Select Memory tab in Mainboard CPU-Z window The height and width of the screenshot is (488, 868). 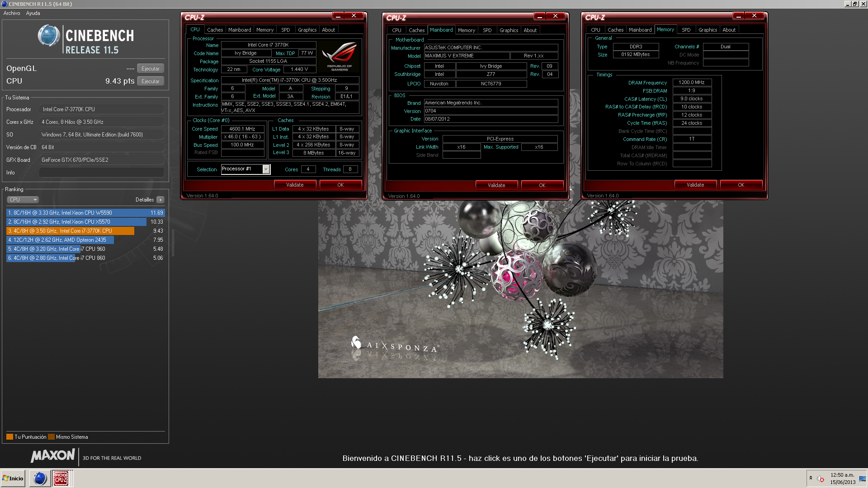pyautogui.click(x=467, y=30)
